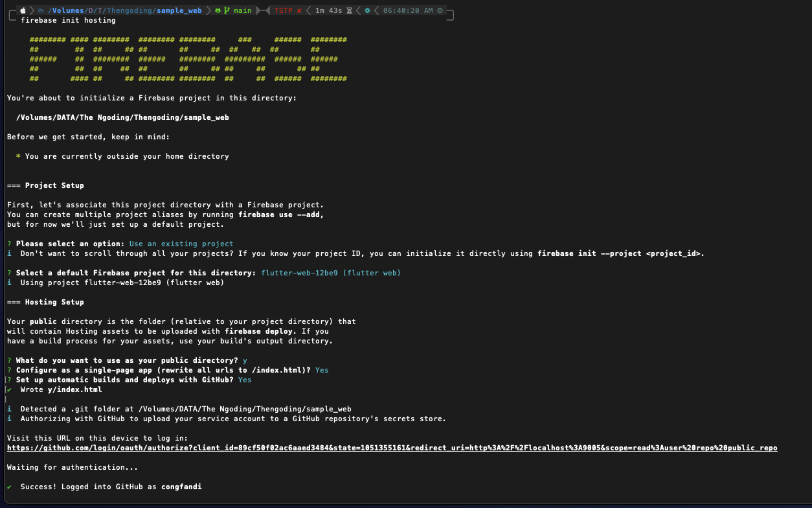
Task: Click the sample_web folder name in prompt
Action: click(x=179, y=10)
